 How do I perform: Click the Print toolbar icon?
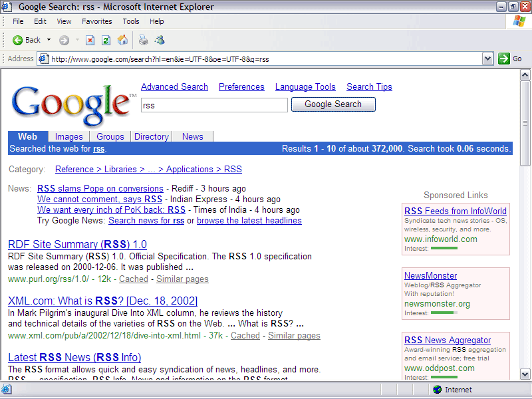coord(143,41)
